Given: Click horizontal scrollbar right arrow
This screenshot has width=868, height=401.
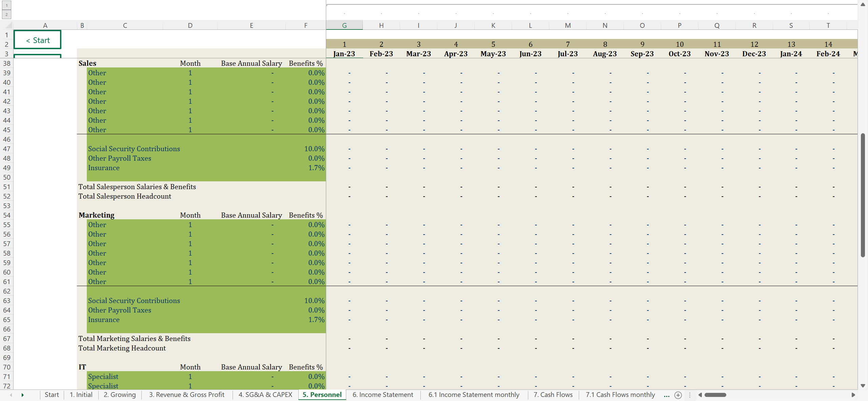Looking at the screenshot, I should (x=853, y=395).
